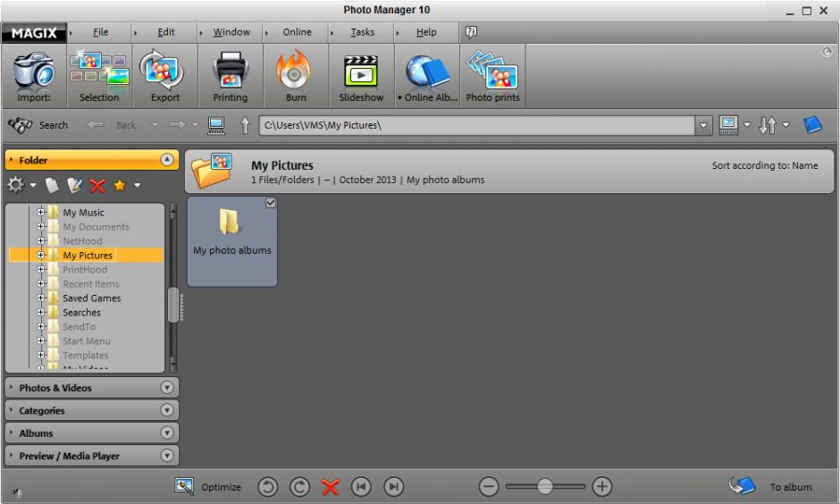Rotate image counterclockwise

point(268,487)
